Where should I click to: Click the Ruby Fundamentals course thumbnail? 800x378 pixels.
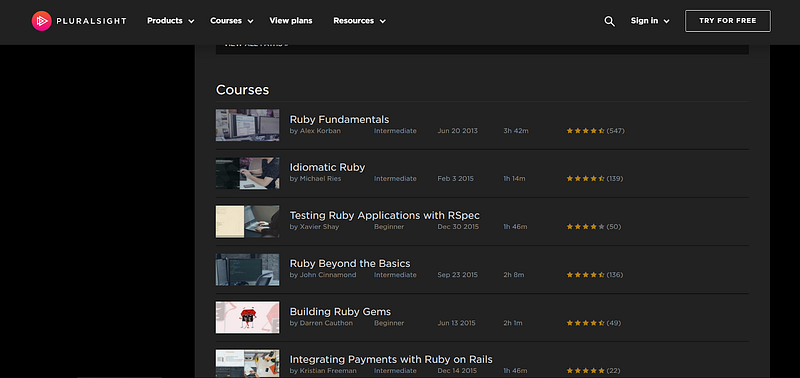click(x=247, y=125)
